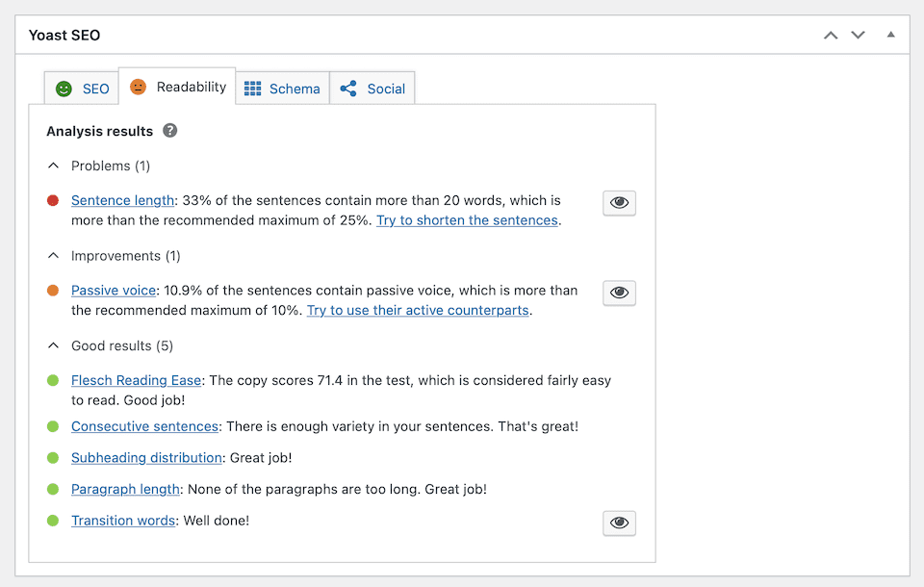Collapse the Good results section

(53, 345)
